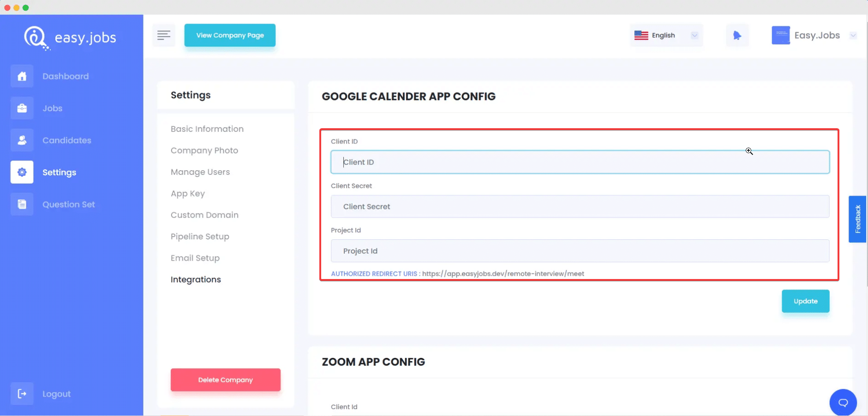Screen dimensions: 868x416
Task: Click the Client Secret field label
Action: (351, 186)
